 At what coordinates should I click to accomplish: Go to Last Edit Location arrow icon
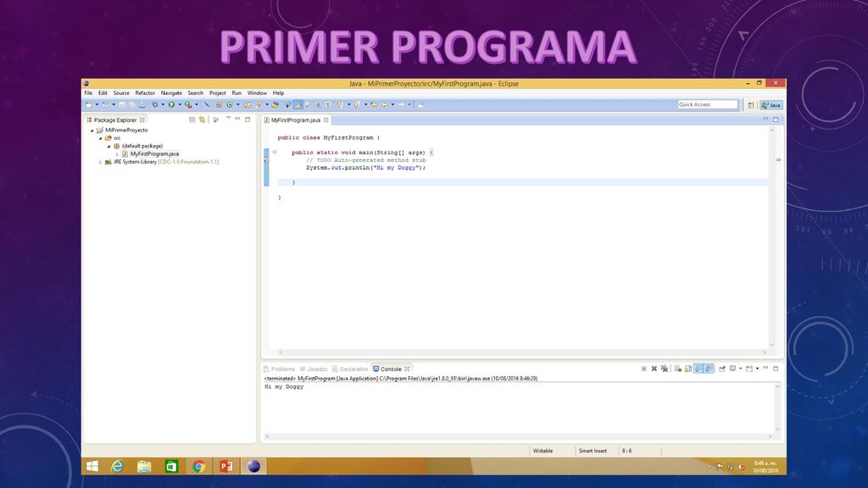pos(374,104)
